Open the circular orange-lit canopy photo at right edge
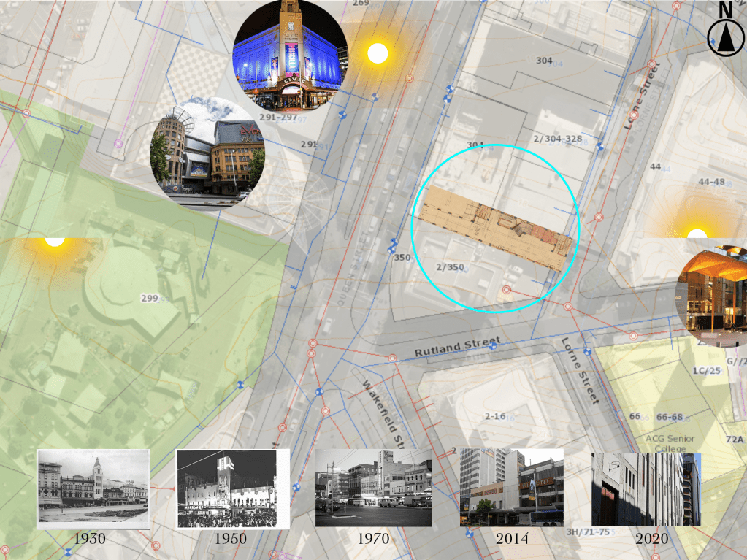 tap(716, 290)
